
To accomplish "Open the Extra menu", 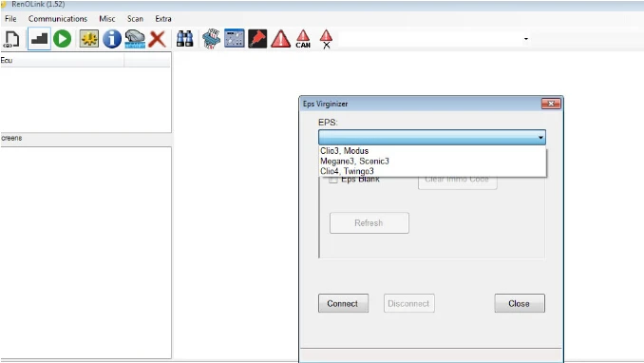I will (163, 19).
